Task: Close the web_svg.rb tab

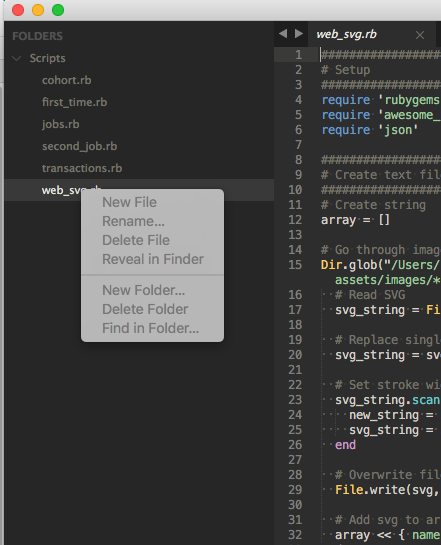Action: (x=420, y=35)
